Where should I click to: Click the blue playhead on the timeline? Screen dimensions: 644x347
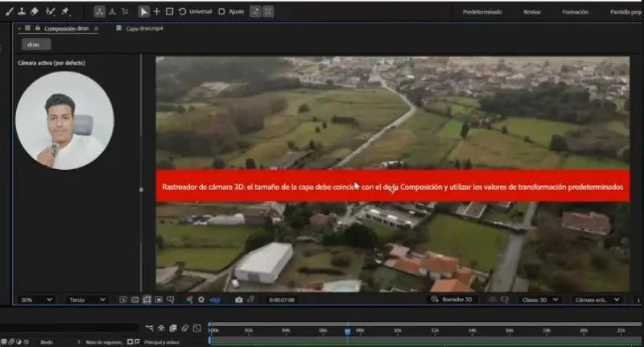tap(348, 331)
